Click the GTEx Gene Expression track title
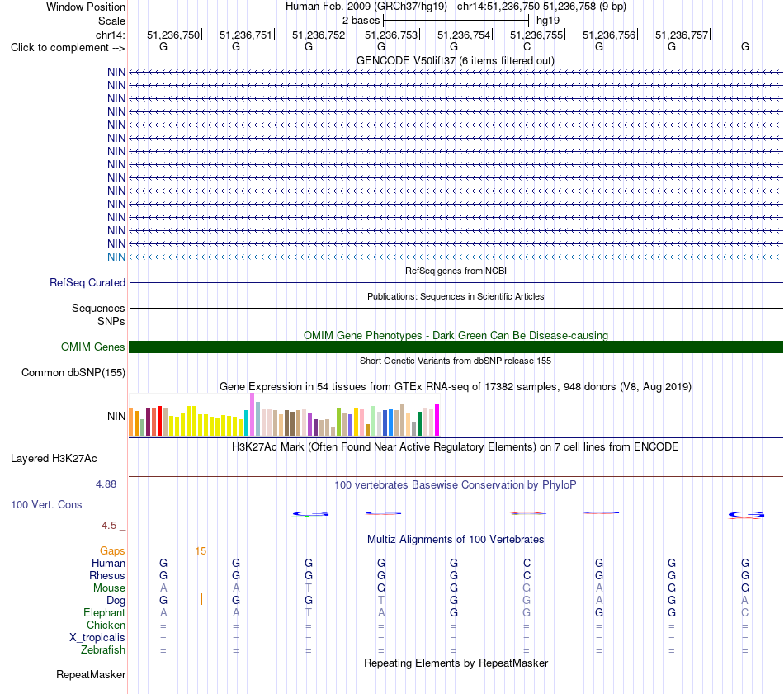784x694 pixels. coord(456,386)
